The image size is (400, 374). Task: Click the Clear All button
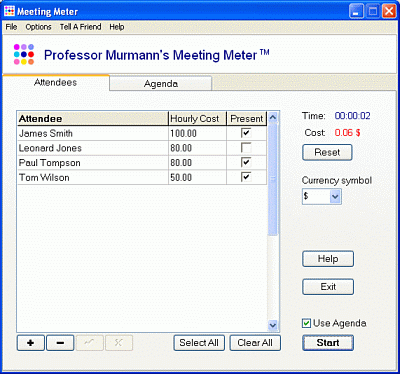[255, 343]
